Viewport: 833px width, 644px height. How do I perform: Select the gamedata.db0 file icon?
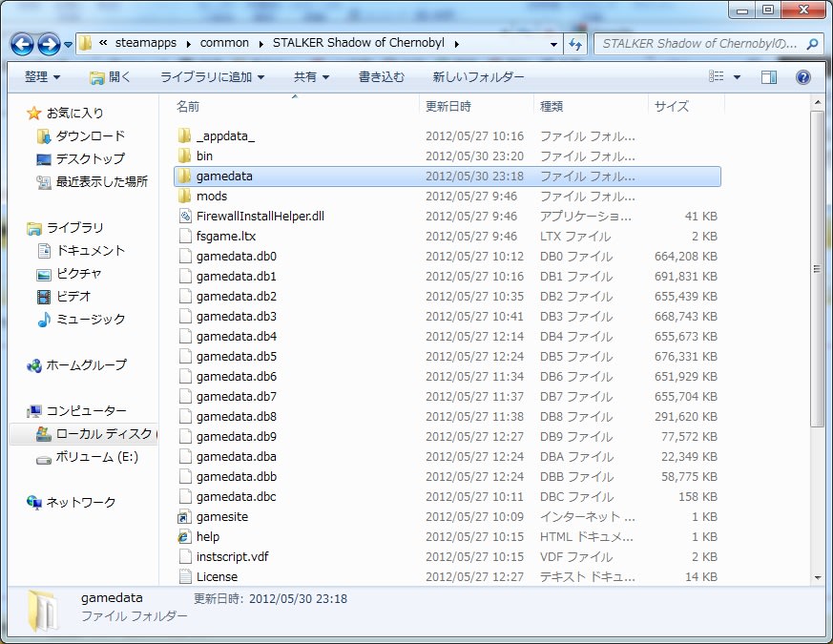point(185,256)
